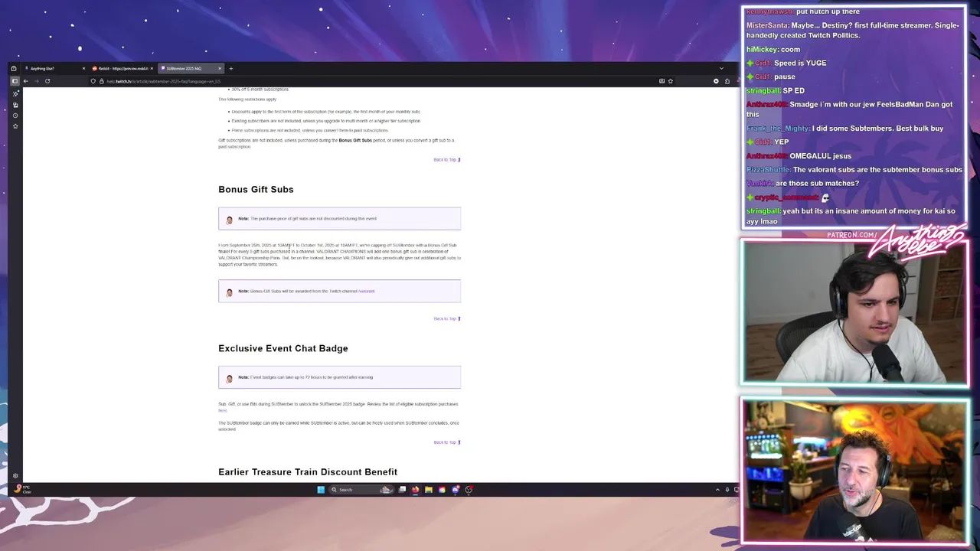Image resolution: width=980 pixels, height=551 pixels.
Task: Open Discord from the taskbar
Action: coord(456,490)
